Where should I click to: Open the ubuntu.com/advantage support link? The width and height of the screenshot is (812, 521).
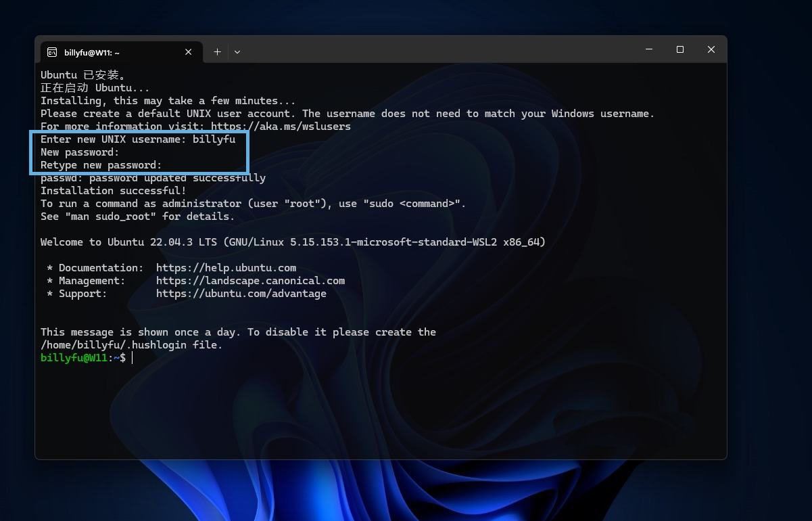pos(241,294)
